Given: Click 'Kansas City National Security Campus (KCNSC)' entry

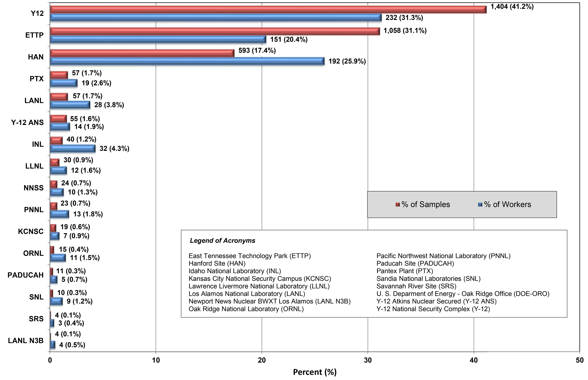Looking at the screenshot, I should (x=260, y=279).
